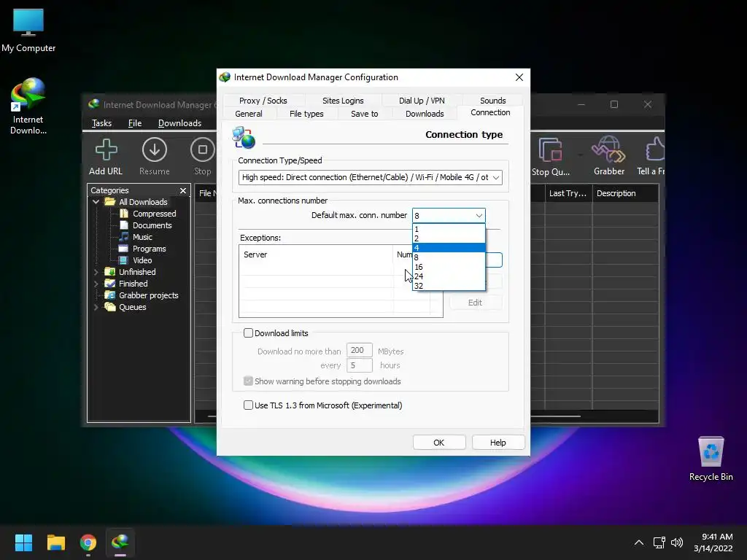Viewport: 747px width, 560px height.
Task: Click the Help button
Action: (498, 443)
